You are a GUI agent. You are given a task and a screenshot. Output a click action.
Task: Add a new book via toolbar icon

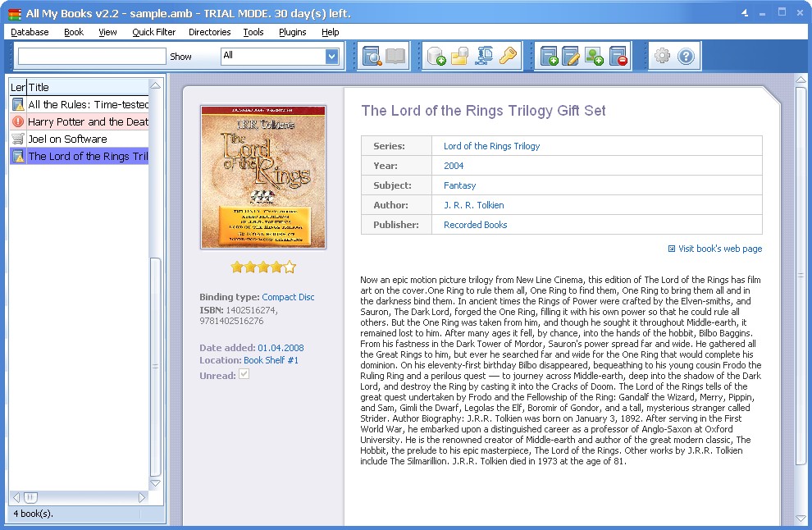coord(549,56)
